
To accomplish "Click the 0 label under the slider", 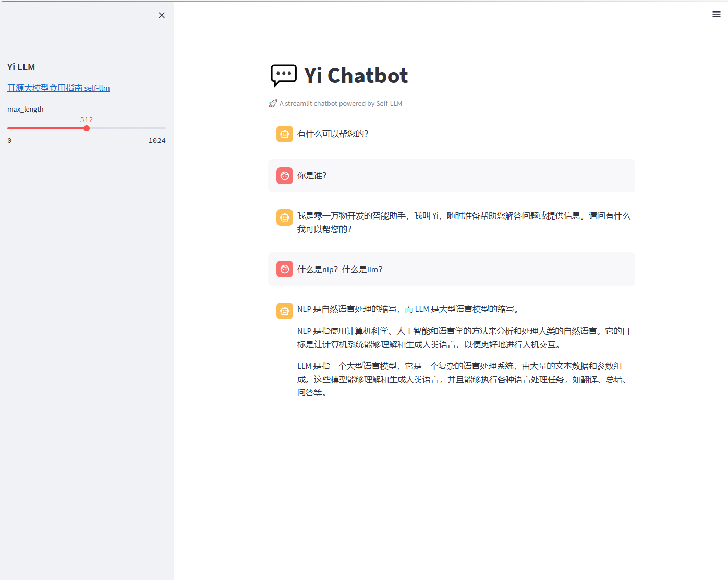I will (x=9, y=140).
